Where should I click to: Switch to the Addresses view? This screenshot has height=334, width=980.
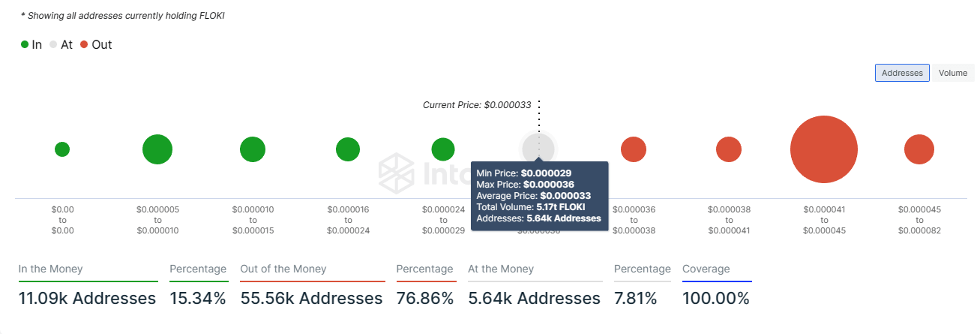[x=902, y=73]
